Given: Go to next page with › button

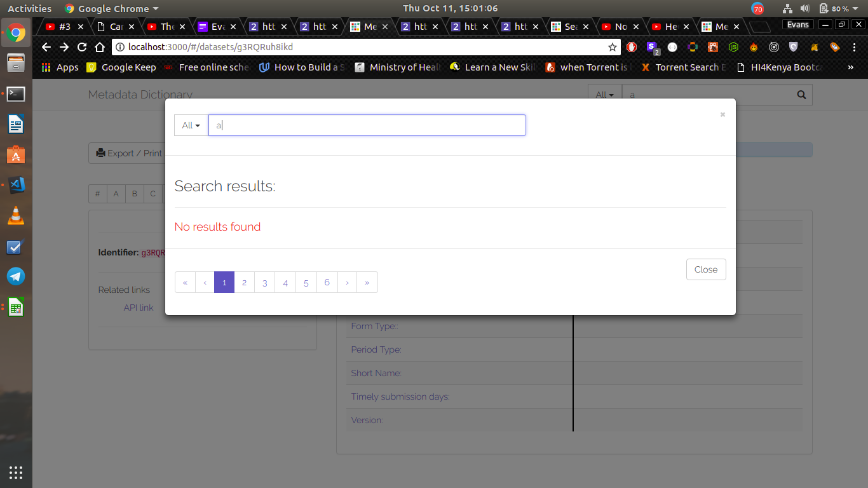Looking at the screenshot, I should coord(347,282).
